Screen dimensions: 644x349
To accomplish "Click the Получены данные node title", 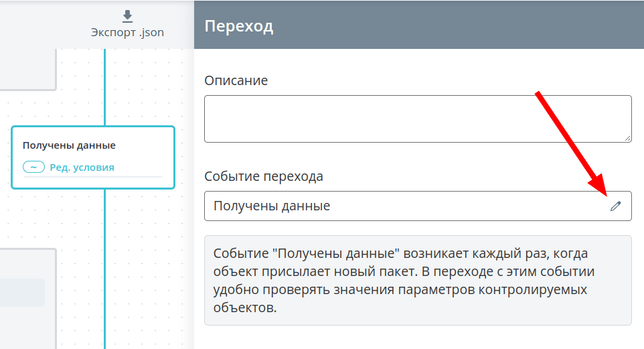I will [69, 145].
